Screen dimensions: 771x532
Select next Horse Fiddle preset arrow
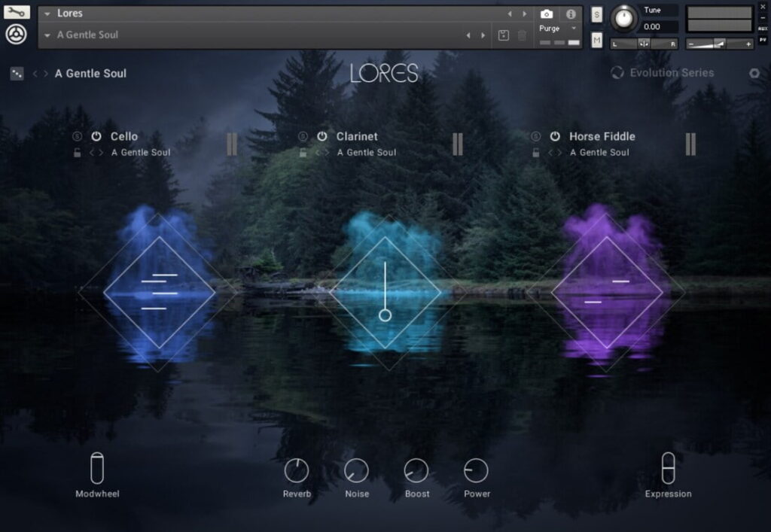tap(560, 153)
